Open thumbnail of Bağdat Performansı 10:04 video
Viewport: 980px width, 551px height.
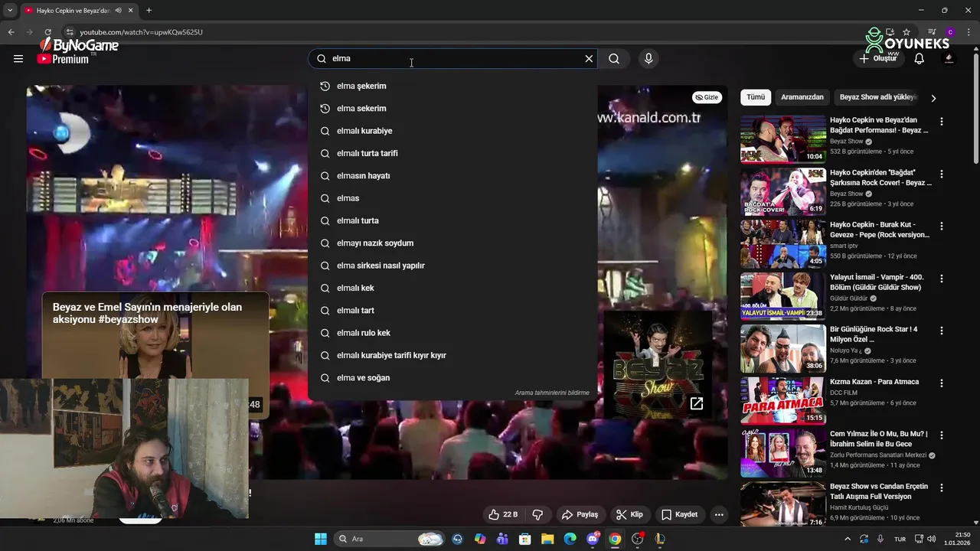coord(783,139)
